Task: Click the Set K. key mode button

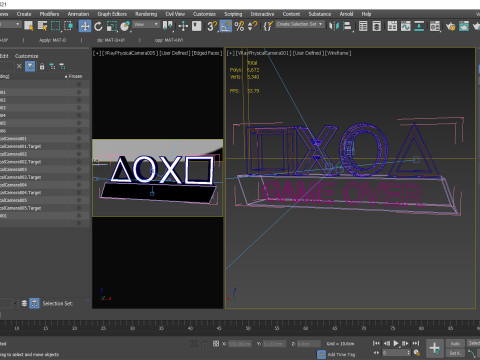Action: 455,353
